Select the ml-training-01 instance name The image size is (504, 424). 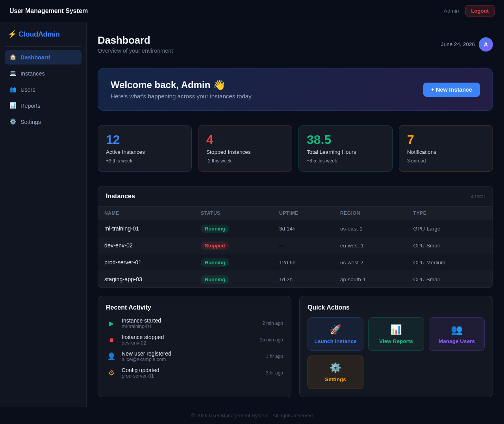[x=122, y=229]
